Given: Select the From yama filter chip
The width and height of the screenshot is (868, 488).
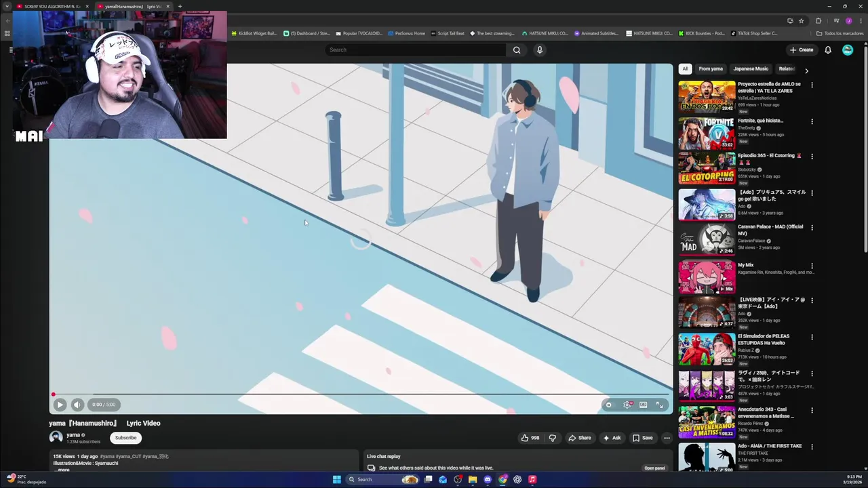Looking at the screenshot, I should point(711,68).
